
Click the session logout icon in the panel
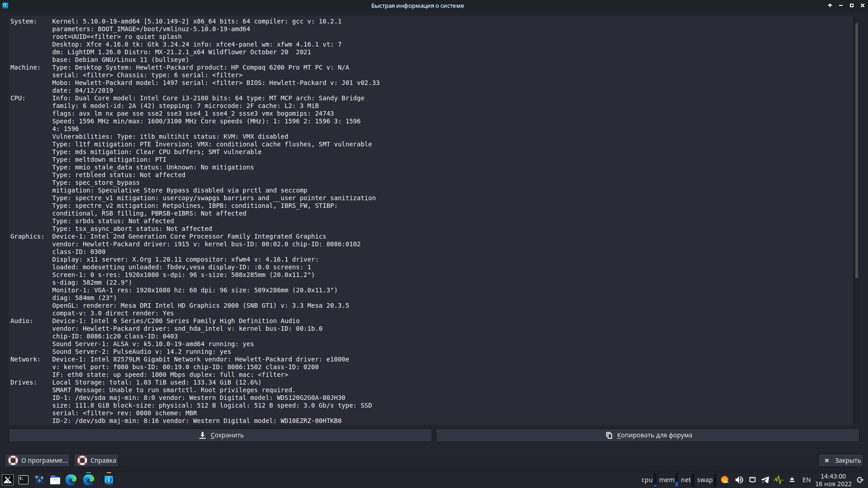860,480
